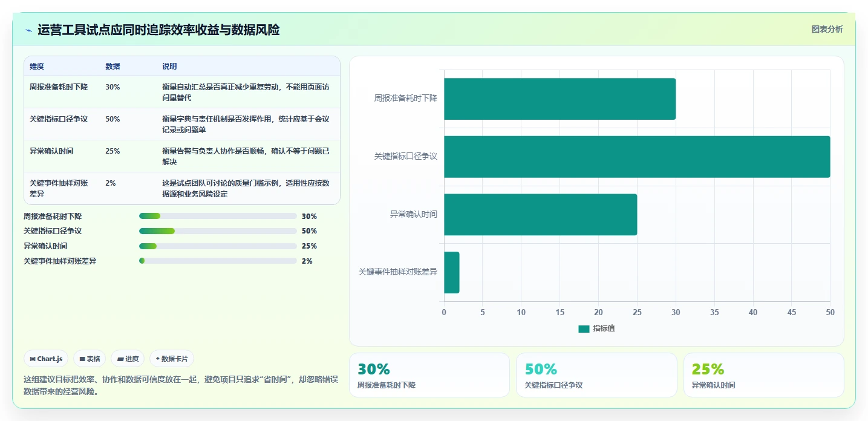This screenshot has width=868, height=421.
Task: Click the 关键指标口径争议 progress bar
Action: coord(218,231)
